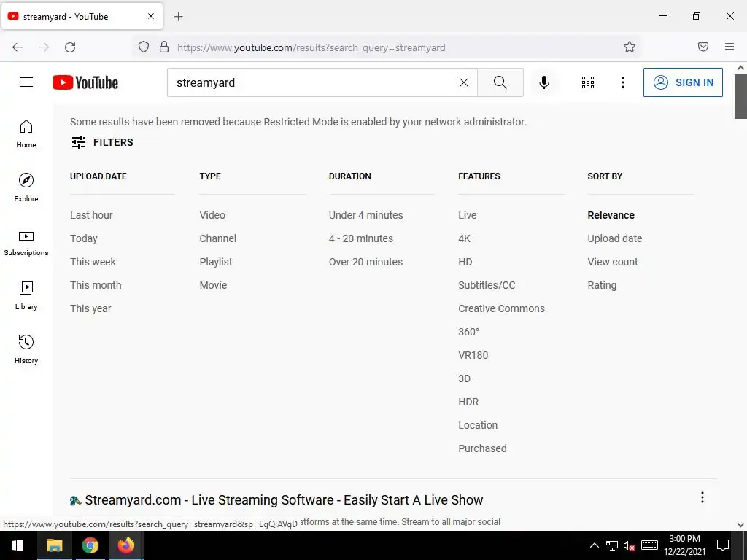Sort results by Upload date

[x=615, y=238]
